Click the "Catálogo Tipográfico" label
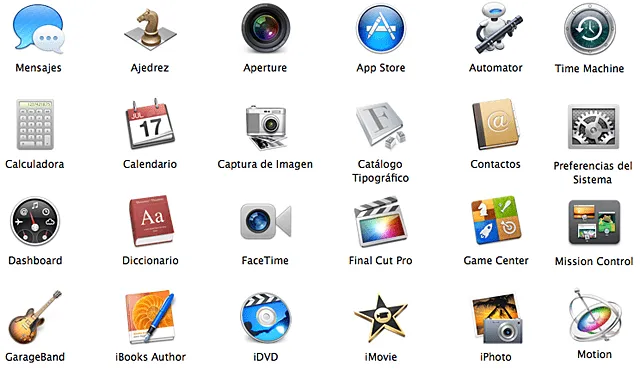 coord(380,171)
